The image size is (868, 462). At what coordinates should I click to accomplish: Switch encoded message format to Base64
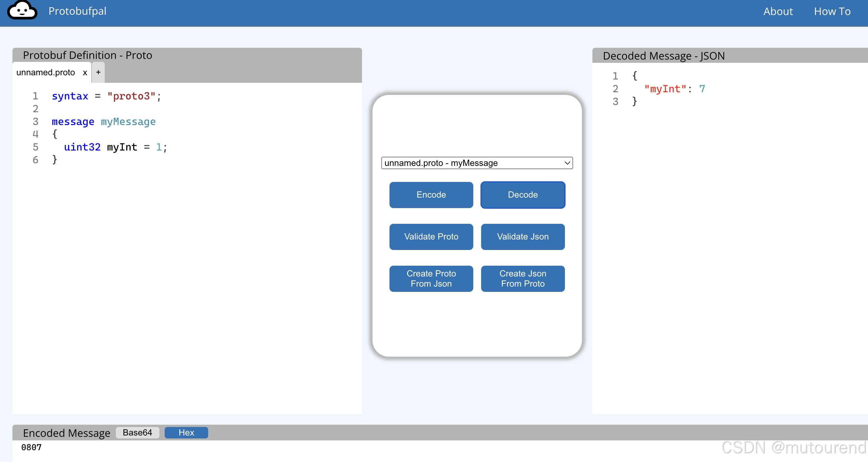[137, 432]
